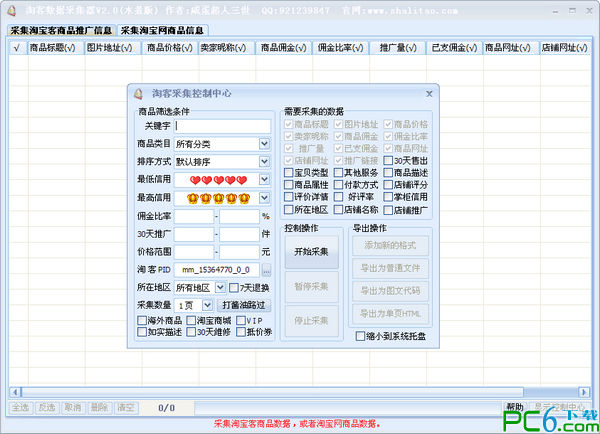
Task: Click the app icon in main title bar
Action: (x=11, y=11)
